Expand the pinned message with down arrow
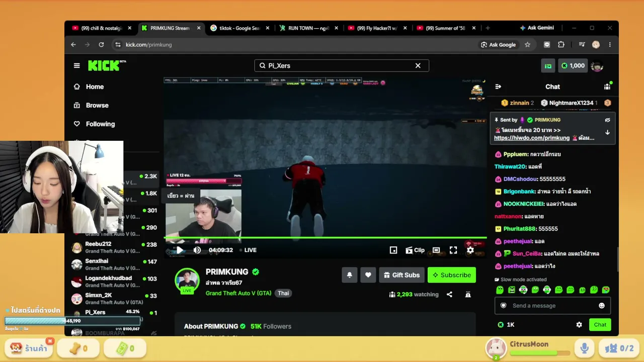The height and width of the screenshot is (362, 644). (x=607, y=132)
